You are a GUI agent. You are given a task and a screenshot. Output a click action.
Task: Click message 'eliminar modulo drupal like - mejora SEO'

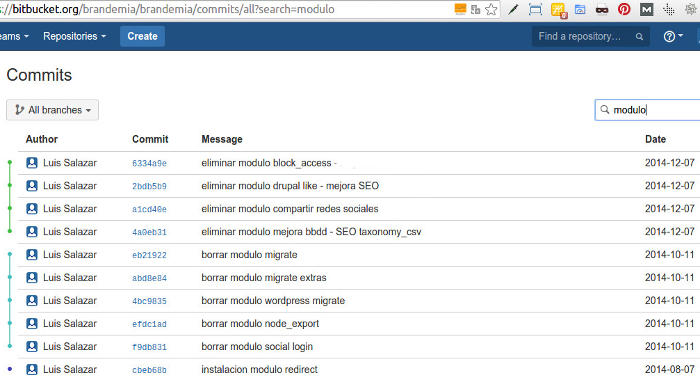[x=290, y=186]
